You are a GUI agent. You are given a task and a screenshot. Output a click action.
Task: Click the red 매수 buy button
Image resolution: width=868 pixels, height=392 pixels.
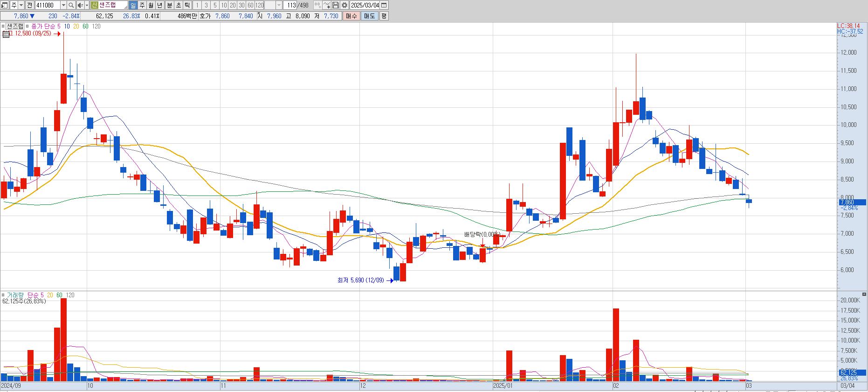click(351, 16)
